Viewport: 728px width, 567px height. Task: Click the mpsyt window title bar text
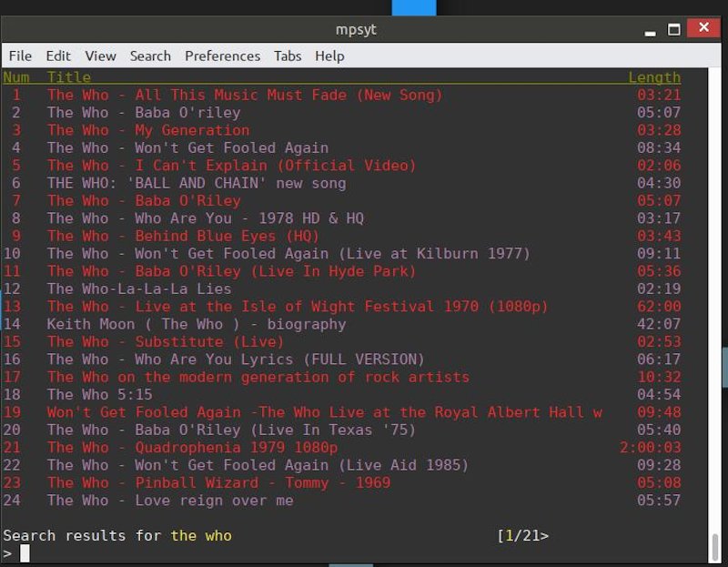click(356, 29)
